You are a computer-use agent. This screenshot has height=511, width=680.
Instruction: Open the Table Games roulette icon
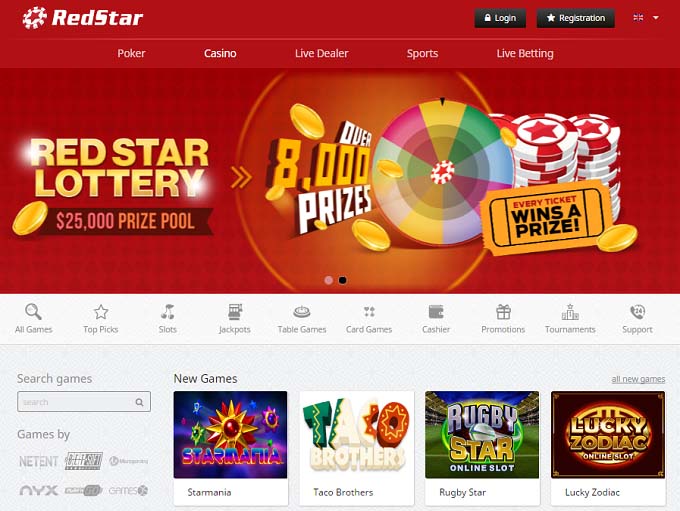(302, 311)
